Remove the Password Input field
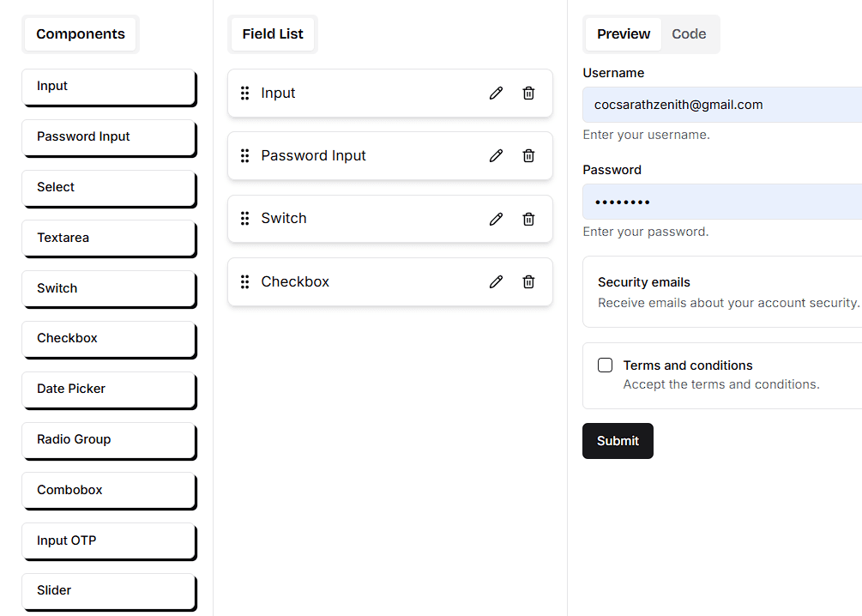This screenshot has width=862, height=616. click(x=528, y=156)
